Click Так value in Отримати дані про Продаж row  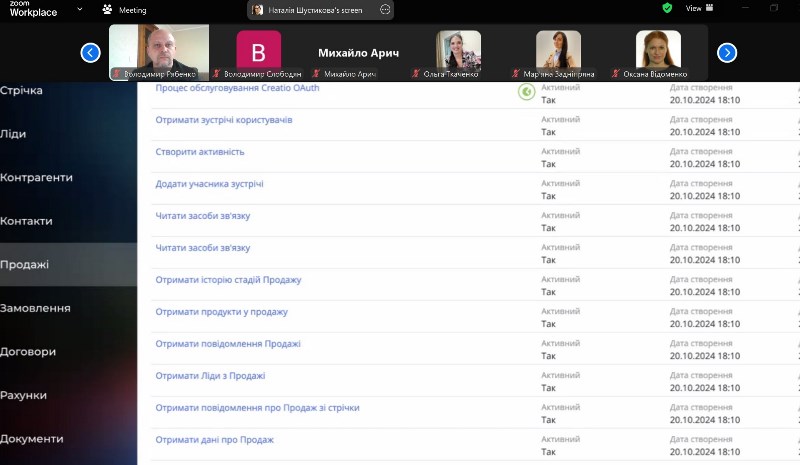548,452
